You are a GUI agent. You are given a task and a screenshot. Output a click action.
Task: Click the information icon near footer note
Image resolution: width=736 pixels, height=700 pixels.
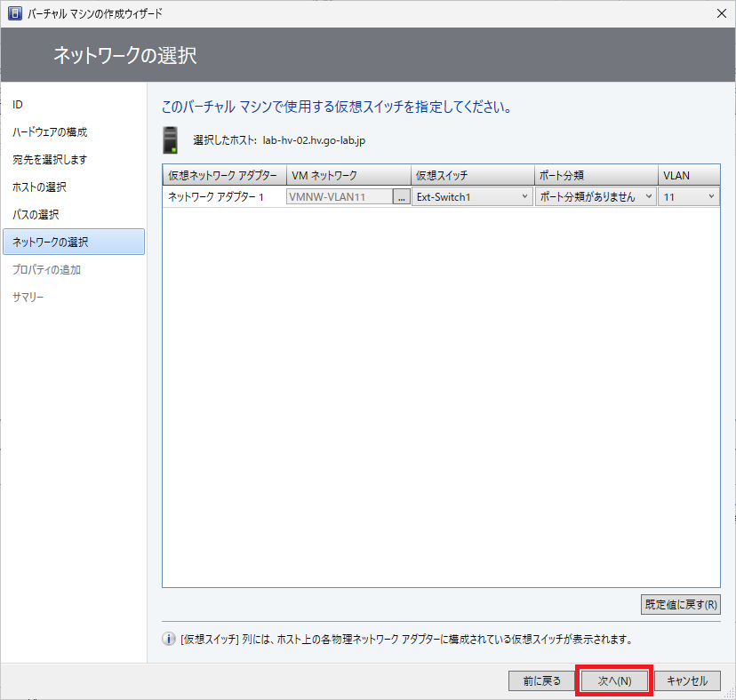169,639
